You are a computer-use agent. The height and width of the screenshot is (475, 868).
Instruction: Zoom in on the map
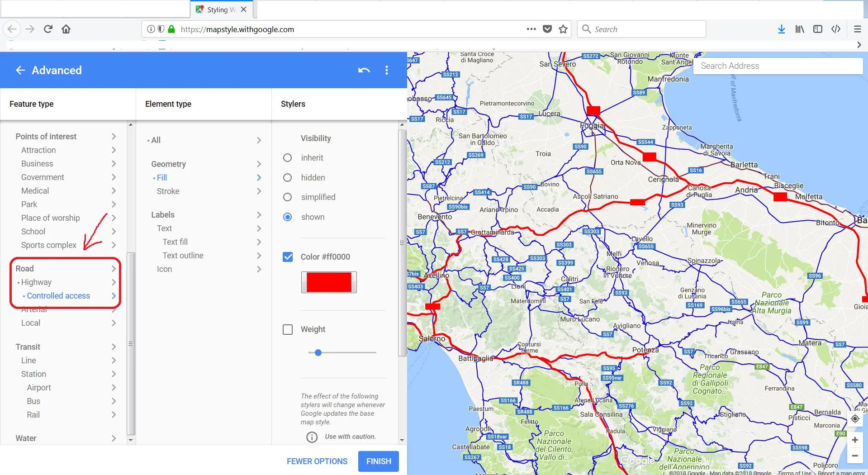pyautogui.click(x=855, y=440)
